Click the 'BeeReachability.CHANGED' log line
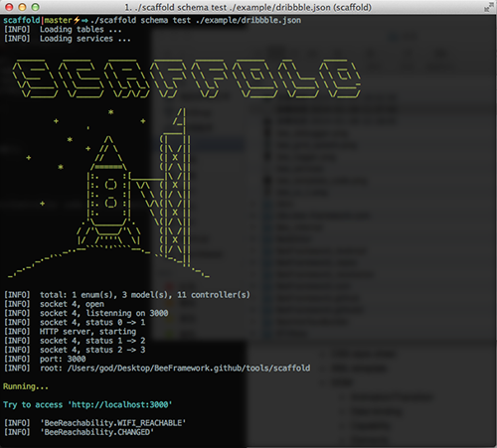Image resolution: width=497 pixels, height=448 pixels. tap(79, 432)
